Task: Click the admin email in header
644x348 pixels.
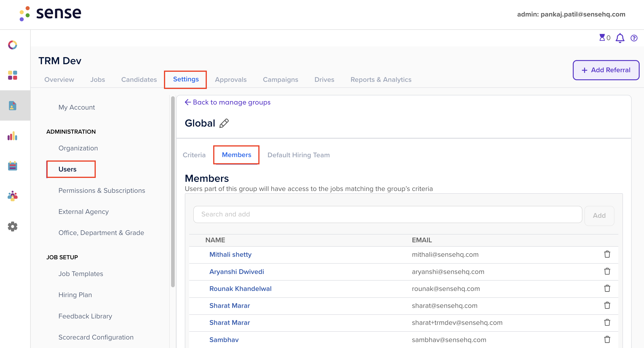Action: pos(571,14)
